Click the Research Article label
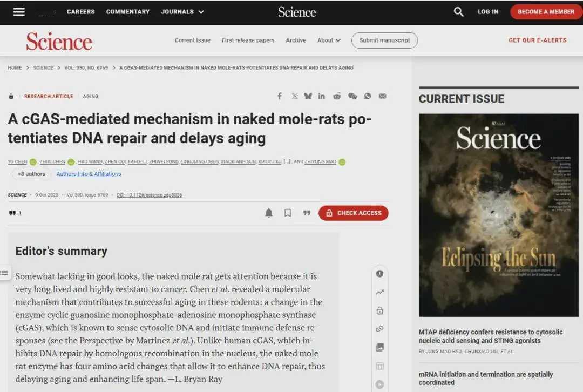The width and height of the screenshot is (583, 392). pyautogui.click(x=49, y=96)
